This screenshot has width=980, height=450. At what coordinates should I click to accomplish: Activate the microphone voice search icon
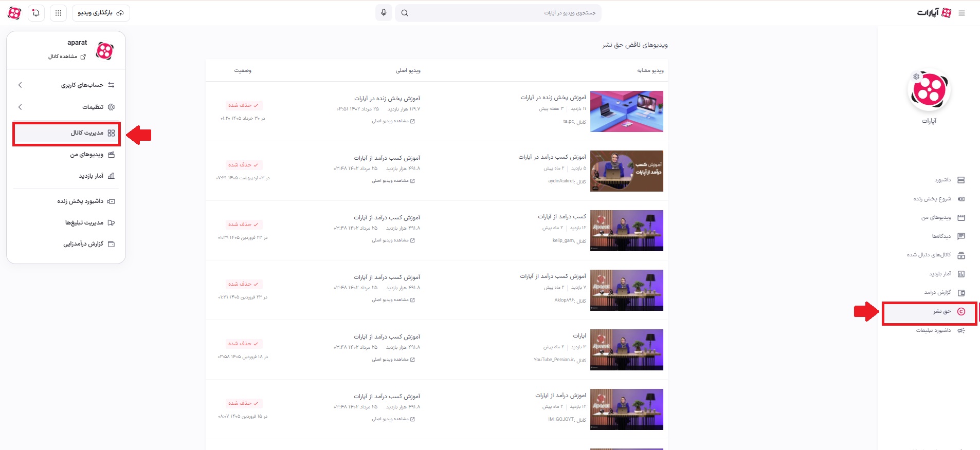pos(384,13)
